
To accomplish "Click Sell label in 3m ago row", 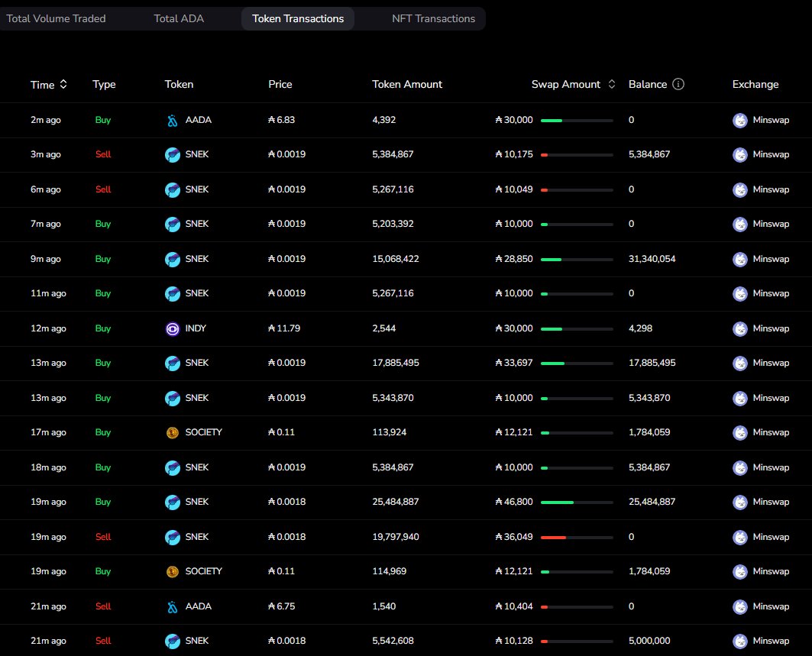I will tap(103, 153).
